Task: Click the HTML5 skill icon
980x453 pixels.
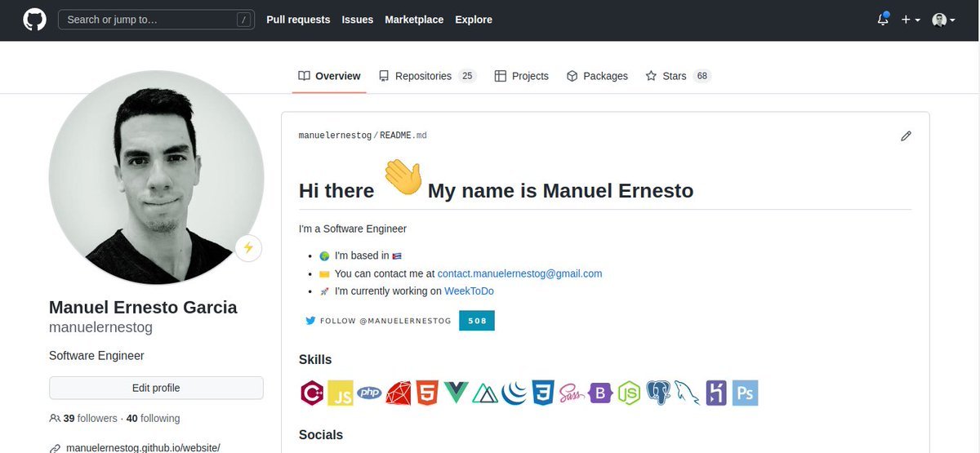Action: coord(426,393)
